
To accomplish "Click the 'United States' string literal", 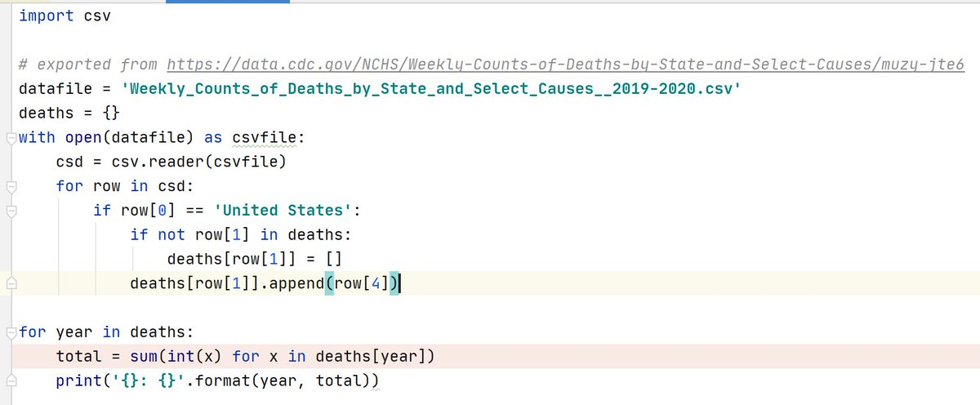I will (x=283, y=211).
